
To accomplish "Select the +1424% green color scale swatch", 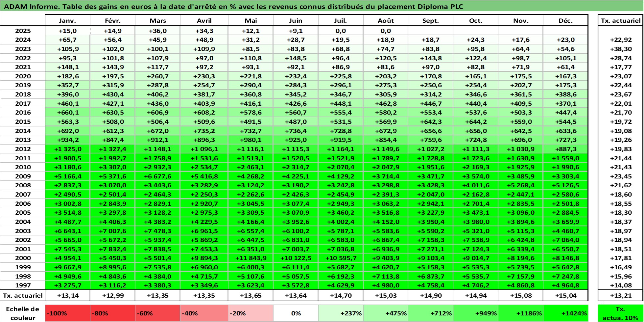I will (x=565, y=313).
